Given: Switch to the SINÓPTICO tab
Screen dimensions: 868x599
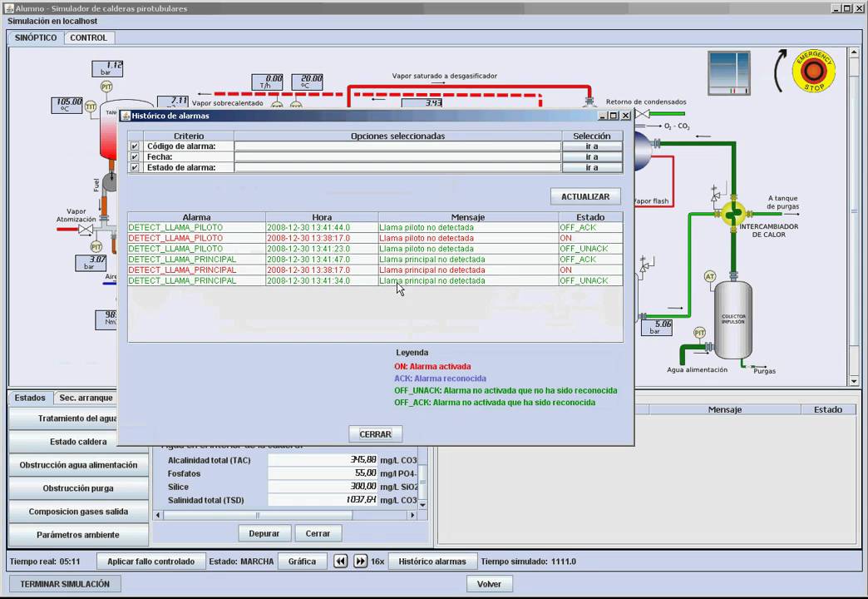Looking at the screenshot, I should pyautogui.click(x=36, y=37).
